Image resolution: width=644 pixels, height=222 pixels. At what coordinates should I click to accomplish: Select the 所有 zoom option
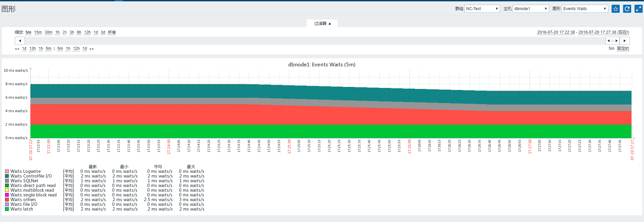pos(112,32)
